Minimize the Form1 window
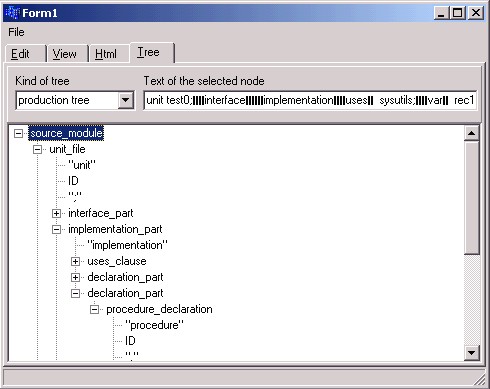Screen dimensions: 490x389 [441, 13]
